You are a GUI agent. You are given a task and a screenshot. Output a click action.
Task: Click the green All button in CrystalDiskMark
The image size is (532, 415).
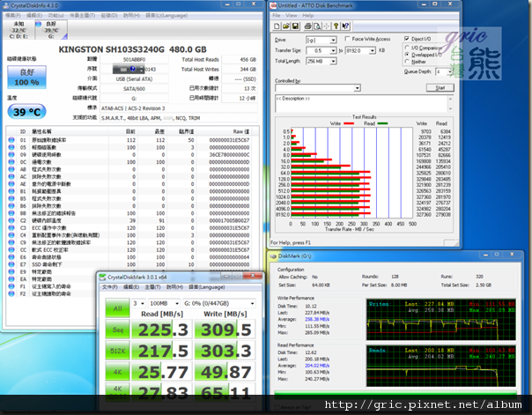tap(117, 308)
